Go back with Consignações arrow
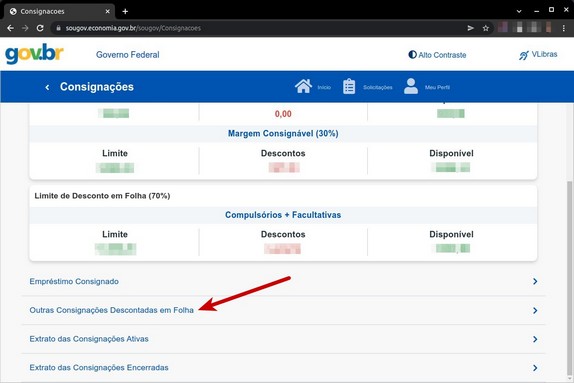Image resolution: width=574 pixels, height=383 pixels. (47, 87)
